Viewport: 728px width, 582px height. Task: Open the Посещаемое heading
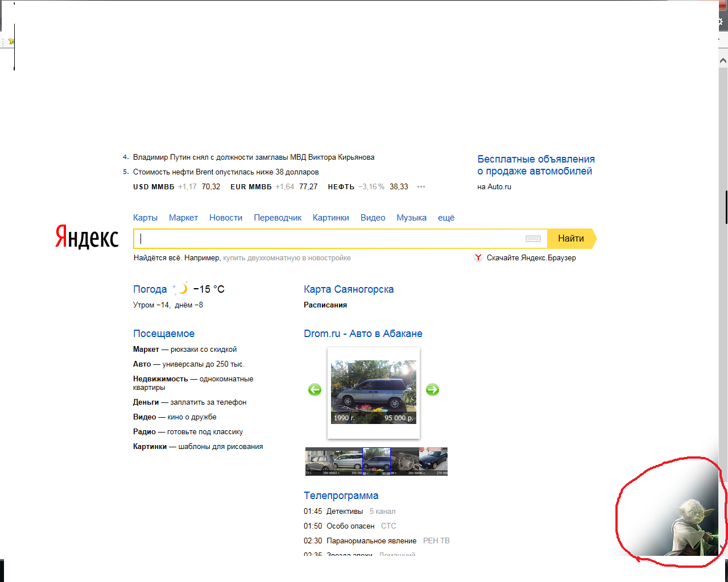164,334
